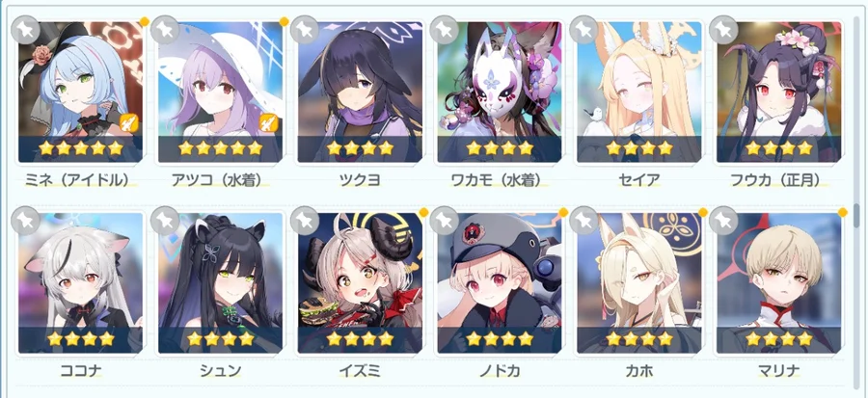The image size is (868, 398).
Task: Click the セイア name label
Action: tap(638, 179)
